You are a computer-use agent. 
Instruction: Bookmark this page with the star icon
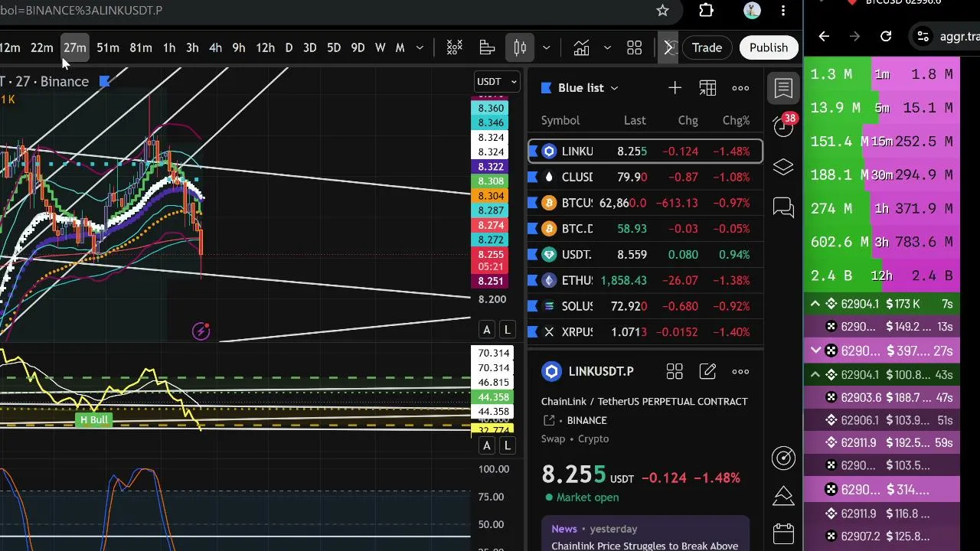click(x=662, y=11)
